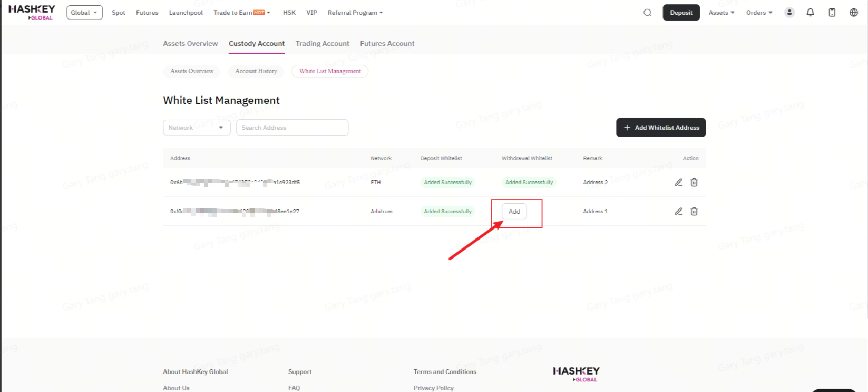Switch to the Trading Account tab
868x392 pixels.
point(322,44)
